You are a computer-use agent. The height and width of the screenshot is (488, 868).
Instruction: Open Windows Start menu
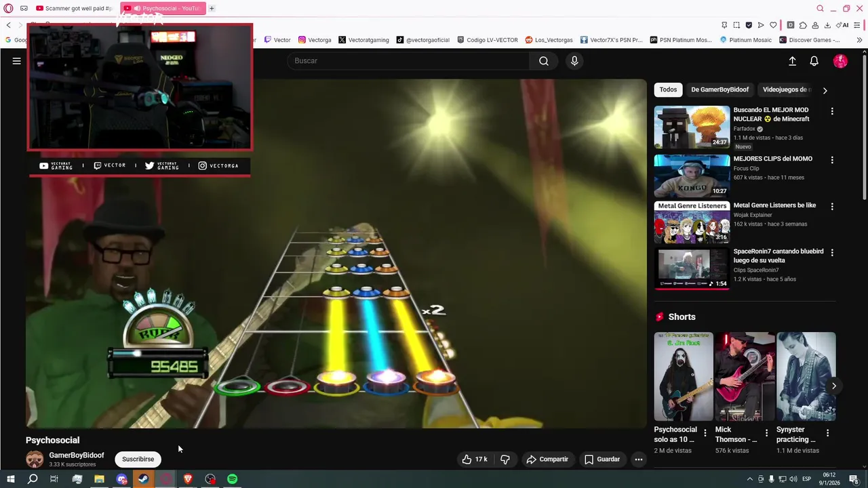click(10, 479)
